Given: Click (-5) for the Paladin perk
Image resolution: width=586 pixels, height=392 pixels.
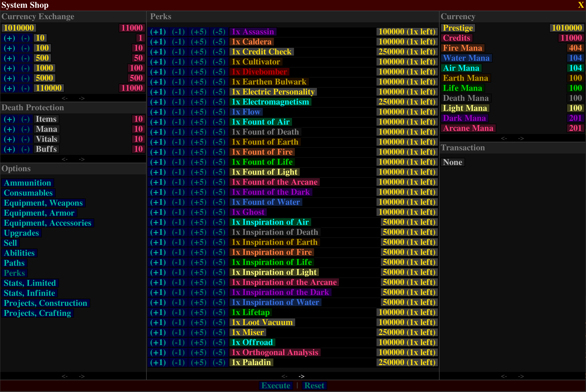Looking at the screenshot, I should (x=219, y=363).
